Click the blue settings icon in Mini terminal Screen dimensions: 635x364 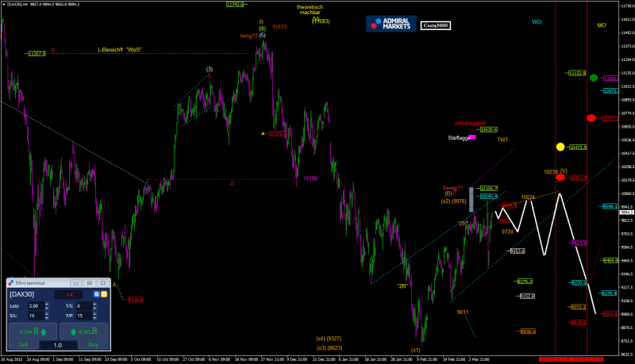pyautogui.click(x=95, y=294)
